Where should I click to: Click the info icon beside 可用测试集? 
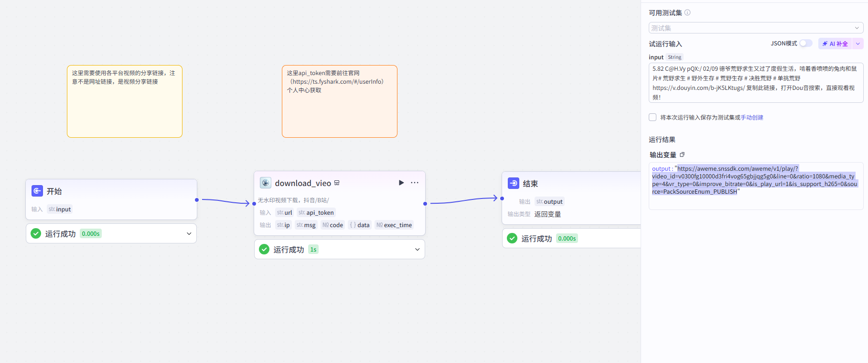pyautogui.click(x=687, y=12)
